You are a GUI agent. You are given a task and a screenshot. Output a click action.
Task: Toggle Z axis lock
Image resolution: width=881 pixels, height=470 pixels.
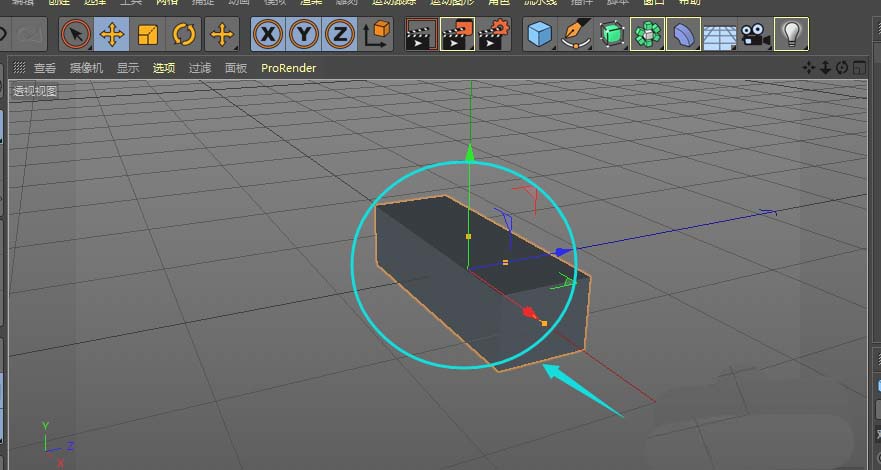[340, 34]
